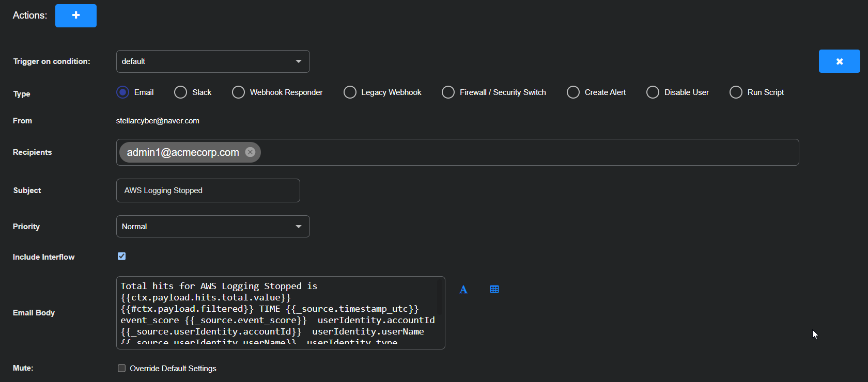Click the plus icon to add action
This screenshot has height=382, width=868.
tap(76, 15)
